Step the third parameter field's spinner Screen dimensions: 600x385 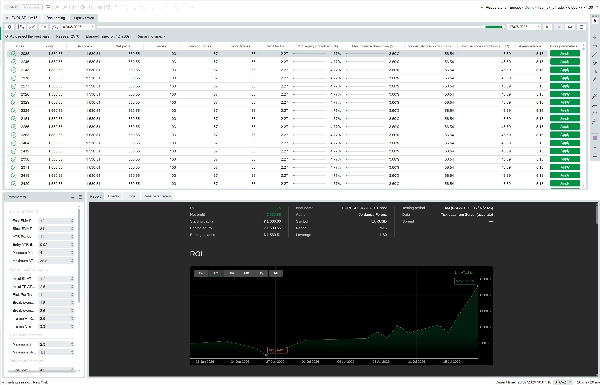(72, 237)
